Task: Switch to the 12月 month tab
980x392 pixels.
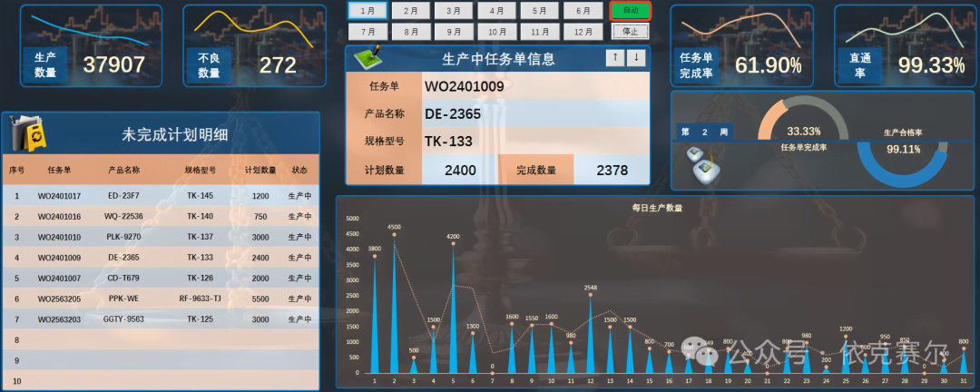Action: click(583, 31)
